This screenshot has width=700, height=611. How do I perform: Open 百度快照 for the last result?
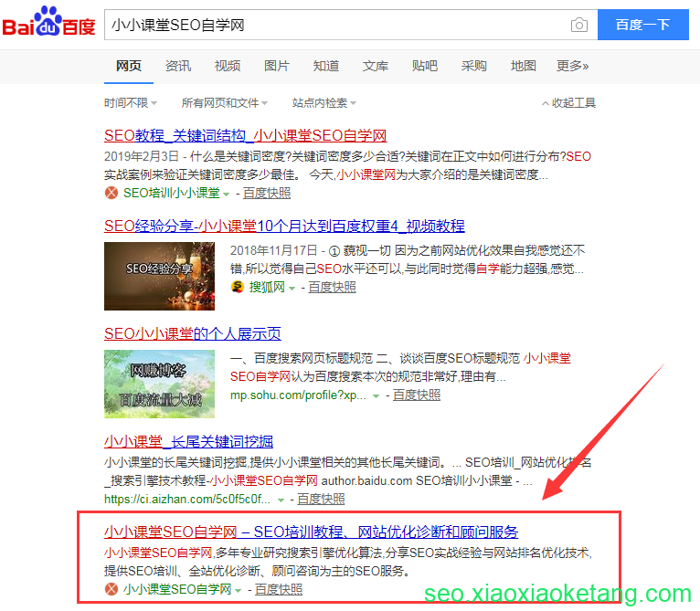279,590
